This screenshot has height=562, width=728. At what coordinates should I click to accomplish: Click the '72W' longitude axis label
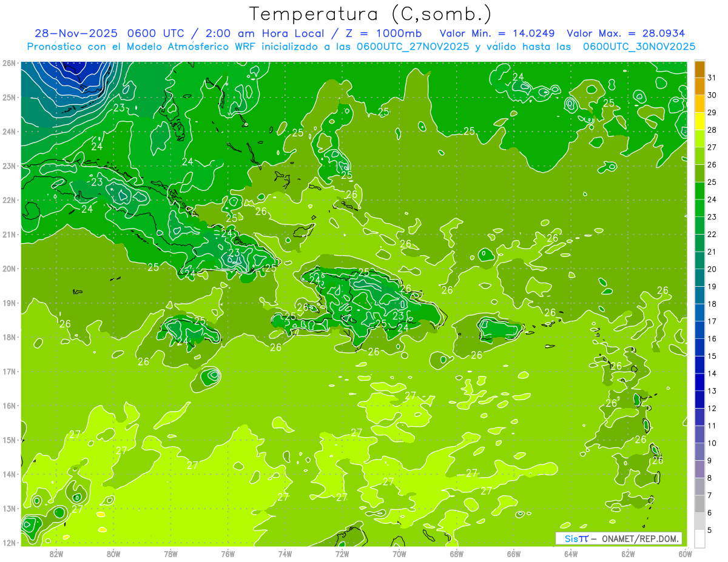click(x=342, y=554)
